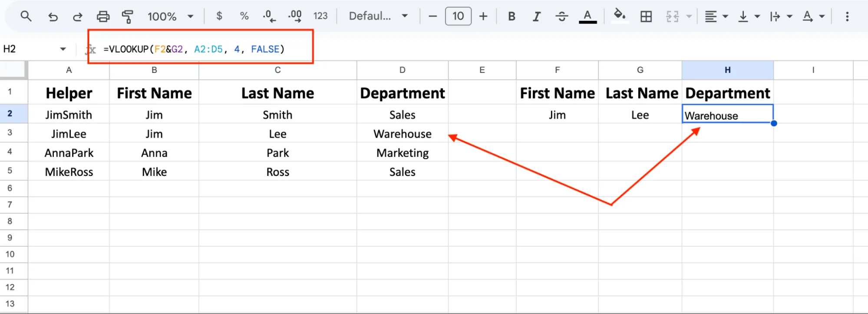Image resolution: width=868 pixels, height=314 pixels.
Task: Click the VLOOKUP formula bar text
Action: 194,49
